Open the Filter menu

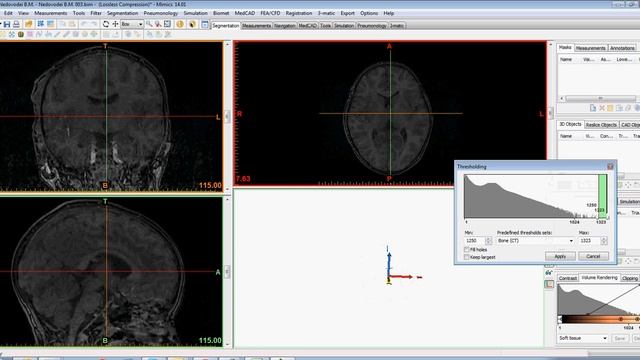[x=96, y=13]
